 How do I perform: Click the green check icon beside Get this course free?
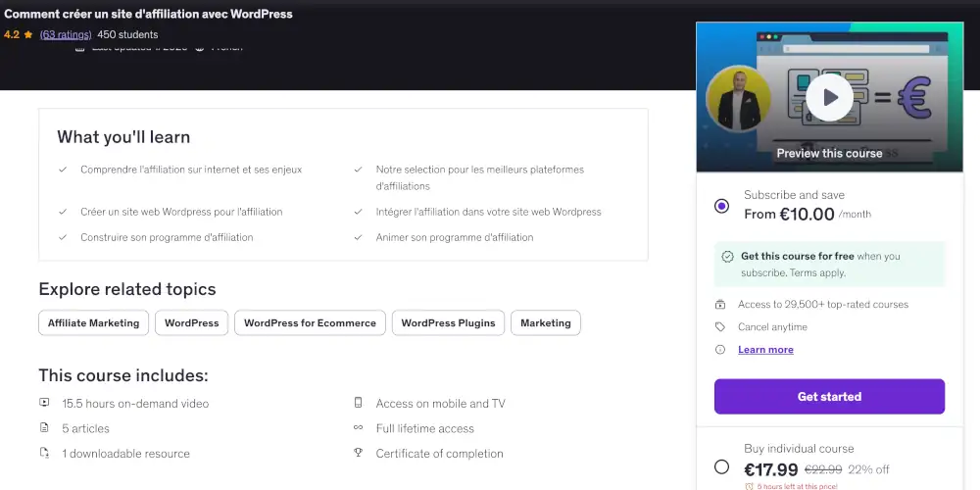point(727,256)
